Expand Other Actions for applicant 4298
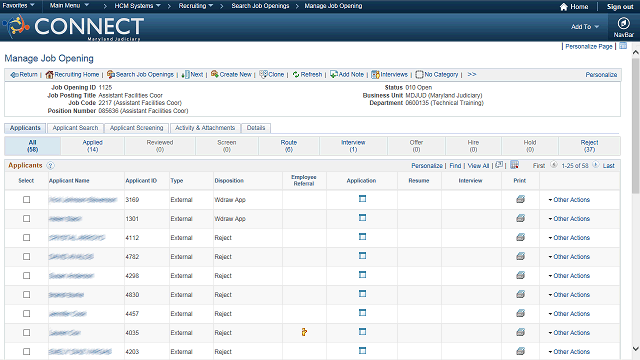 coord(569,276)
